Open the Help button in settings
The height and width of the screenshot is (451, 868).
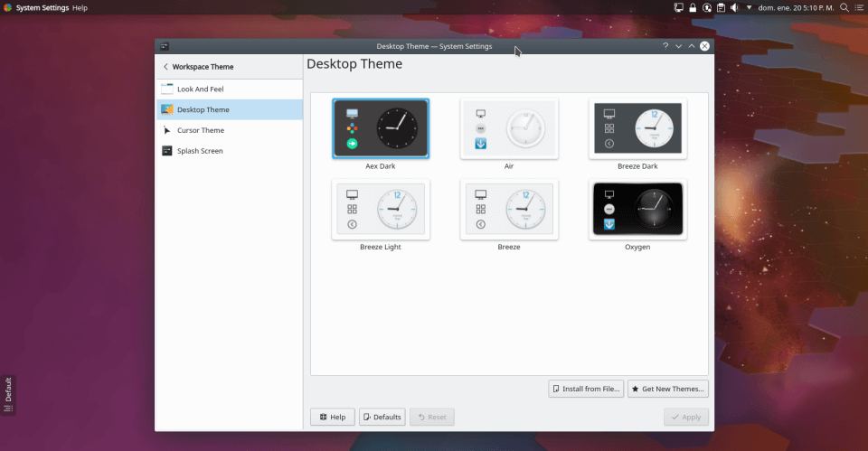pos(332,418)
